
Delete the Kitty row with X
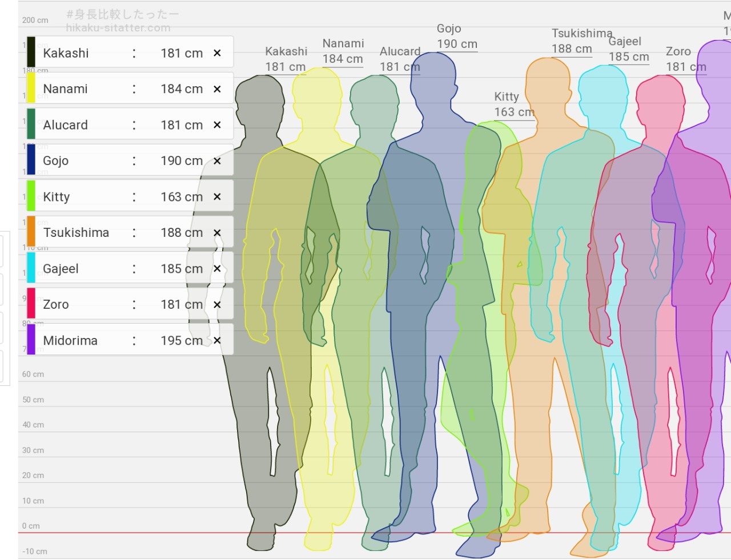coord(217,197)
